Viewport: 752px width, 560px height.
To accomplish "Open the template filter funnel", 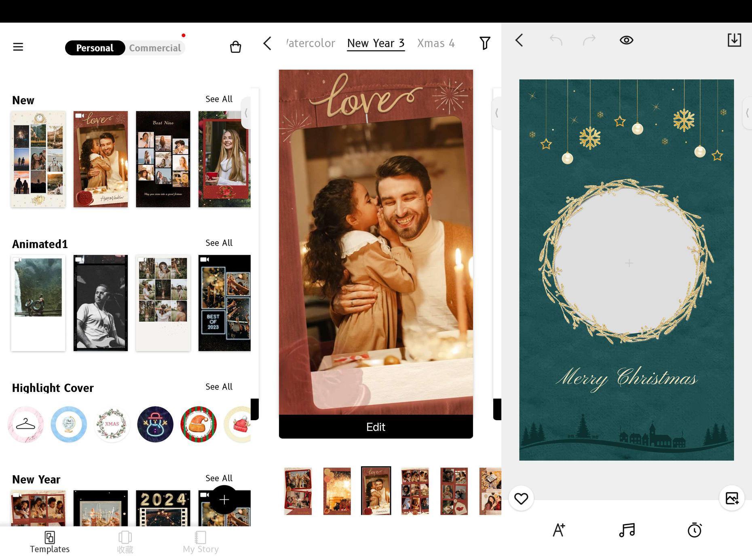I will (x=484, y=43).
